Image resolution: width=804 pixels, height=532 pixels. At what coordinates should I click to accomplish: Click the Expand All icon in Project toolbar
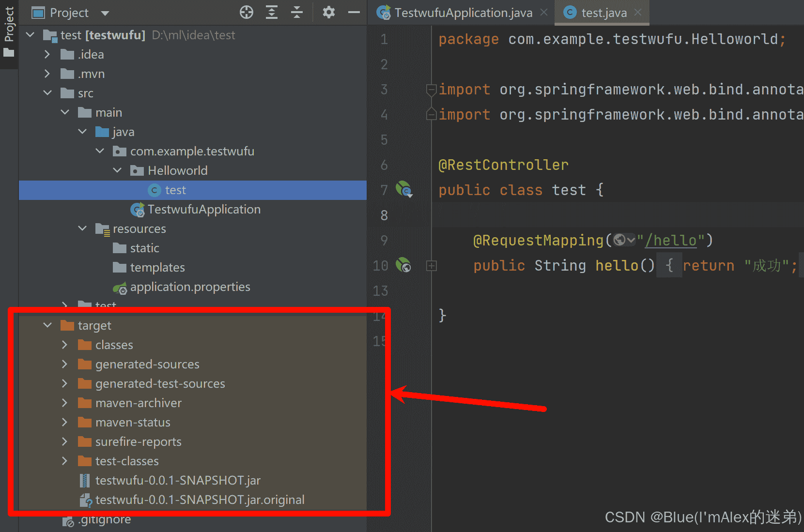coord(271,13)
